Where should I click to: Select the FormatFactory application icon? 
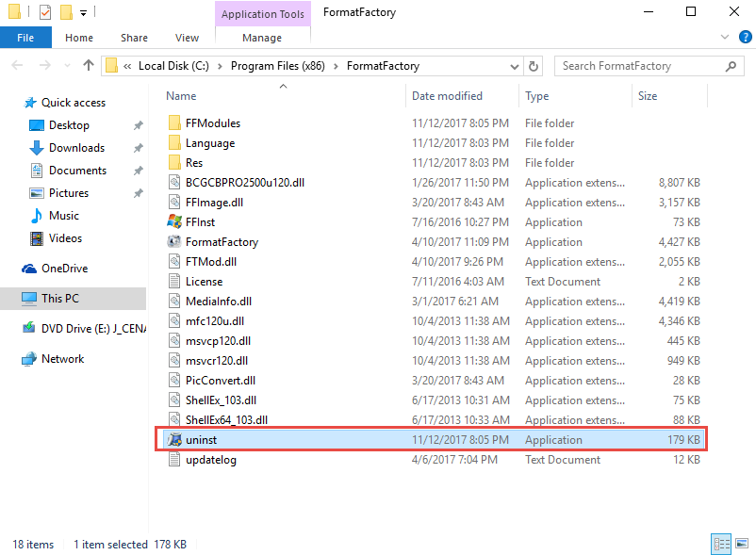(174, 241)
